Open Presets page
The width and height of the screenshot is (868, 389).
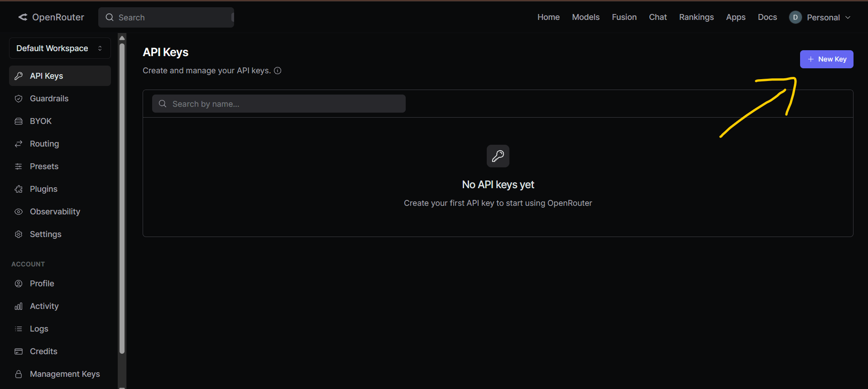(x=60, y=166)
